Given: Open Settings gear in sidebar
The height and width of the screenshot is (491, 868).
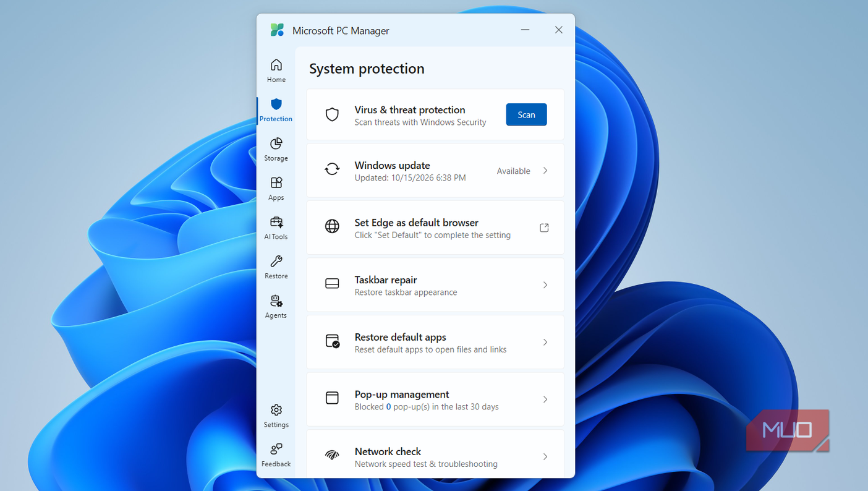Looking at the screenshot, I should tap(276, 410).
